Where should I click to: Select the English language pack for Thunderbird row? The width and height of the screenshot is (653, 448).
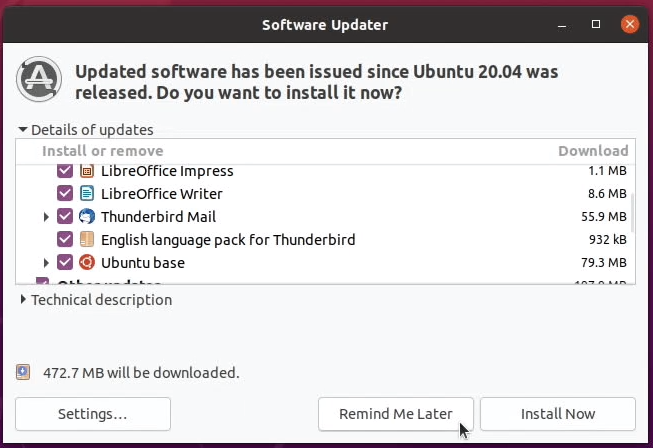pos(325,239)
